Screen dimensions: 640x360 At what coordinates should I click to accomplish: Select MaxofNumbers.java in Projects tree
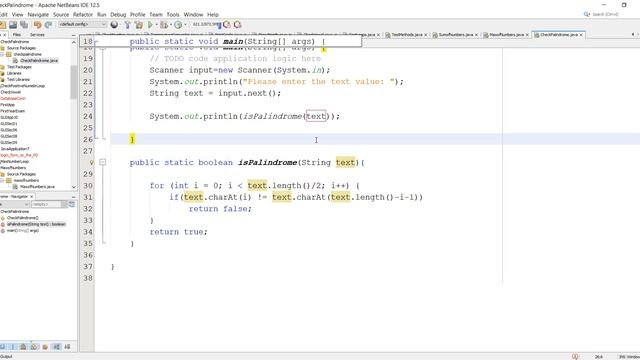click(x=37, y=187)
